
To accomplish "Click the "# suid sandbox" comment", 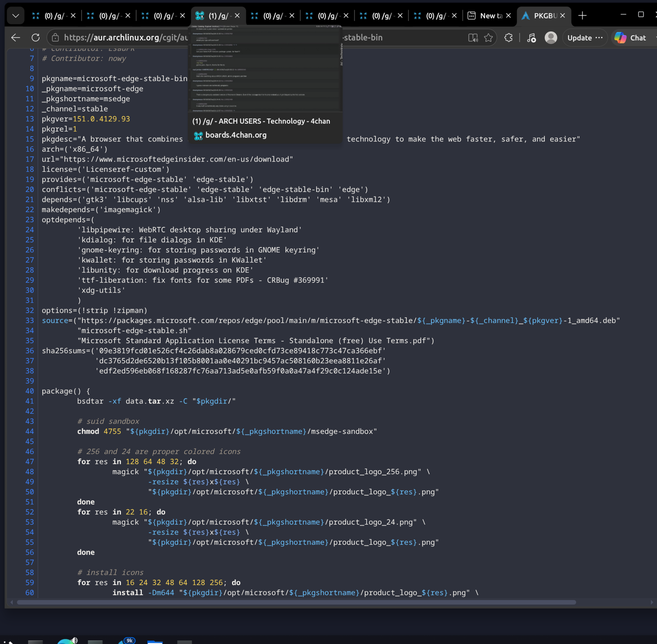I will coord(108,421).
